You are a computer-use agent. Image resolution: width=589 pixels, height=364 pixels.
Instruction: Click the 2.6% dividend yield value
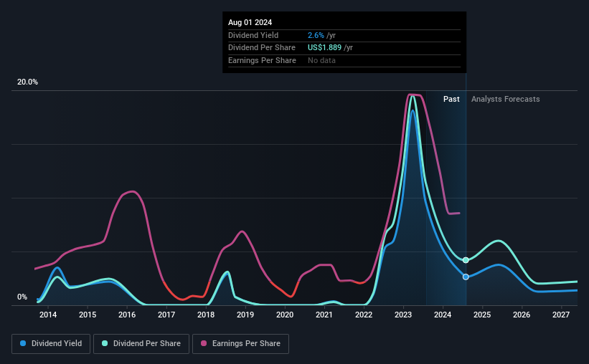click(316, 35)
